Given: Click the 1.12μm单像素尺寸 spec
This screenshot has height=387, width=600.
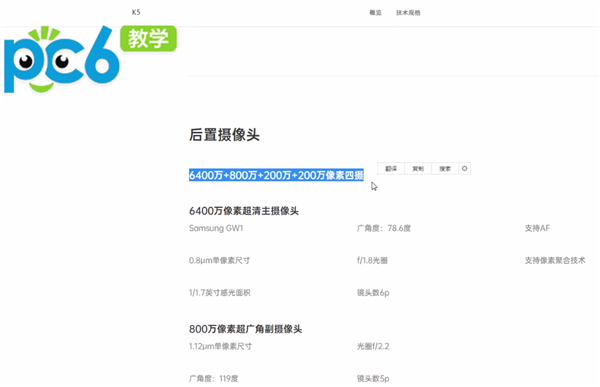Looking at the screenshot, I should click(x=220, y=346).
